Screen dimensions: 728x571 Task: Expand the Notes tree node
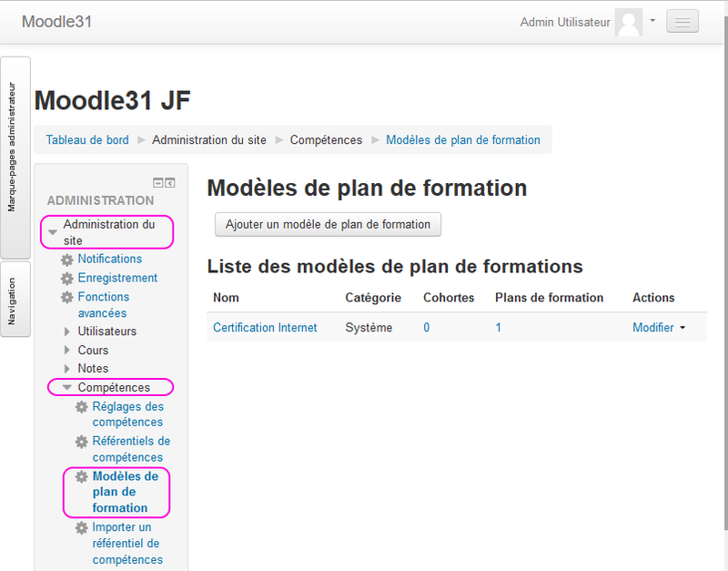(x=67, y=369)
